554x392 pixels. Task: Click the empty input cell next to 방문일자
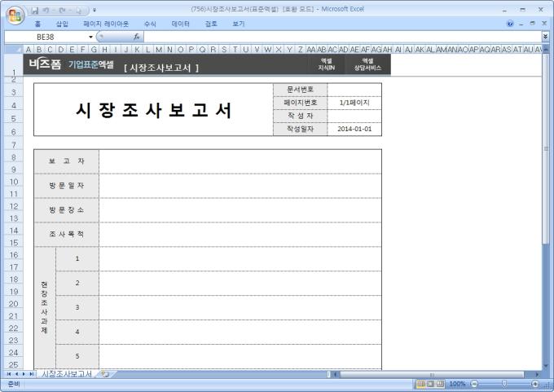click(x=240, y=186)
